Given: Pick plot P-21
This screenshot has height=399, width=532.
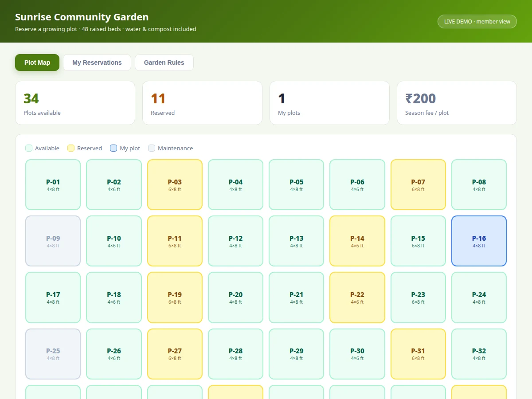Looking at the screenshot, I should pyautogui.click(x=297, y=297).
